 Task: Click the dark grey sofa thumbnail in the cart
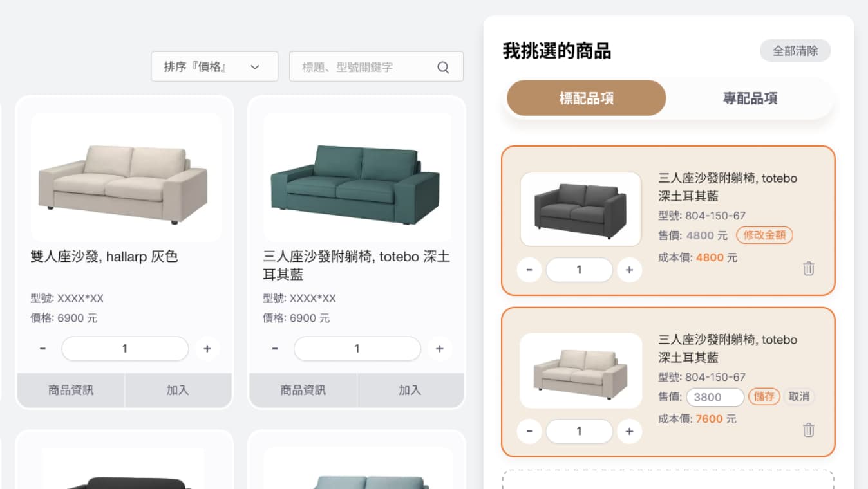pyautogui.click(x=581, y=209)
